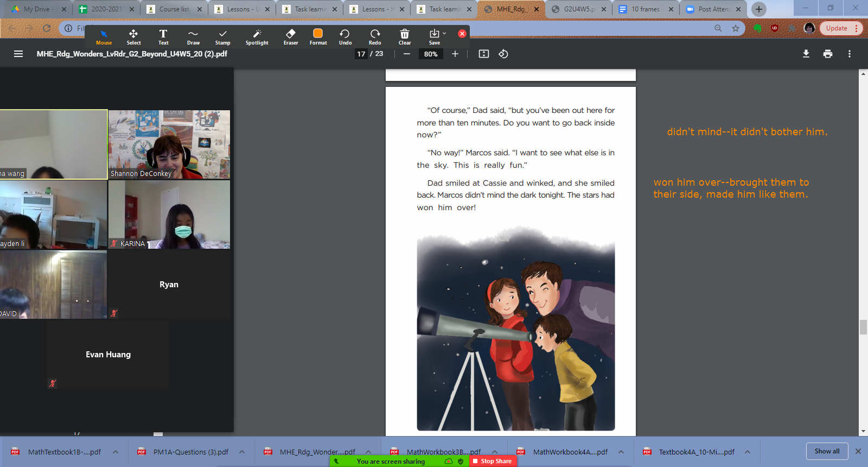The width and height of the screenshot is (868, 467).
Task: Edit the 80% zoom level field
Action: tap(431, 54)
